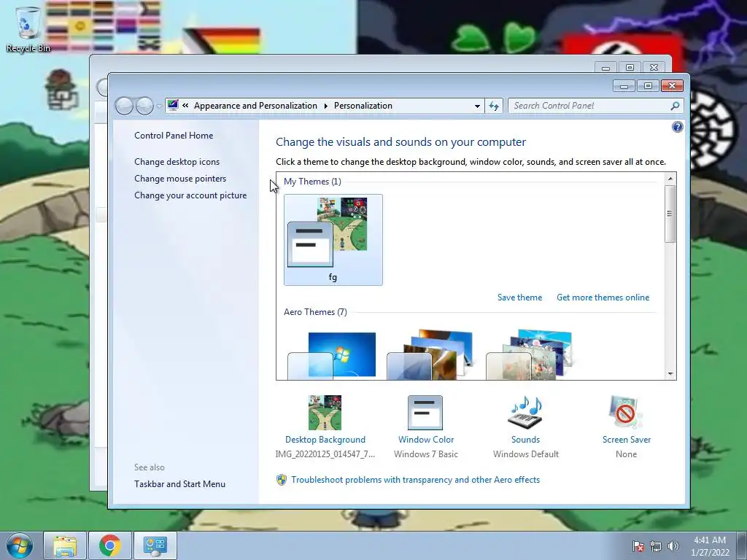Click the theme list scroll down arrow
The image size is (747, 560).
click(670, 374)
